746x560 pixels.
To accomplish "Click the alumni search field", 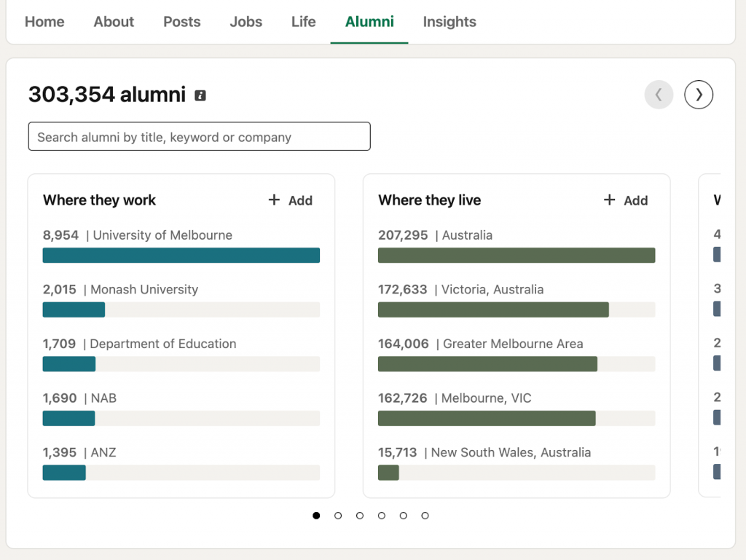I will pos(199,136).
